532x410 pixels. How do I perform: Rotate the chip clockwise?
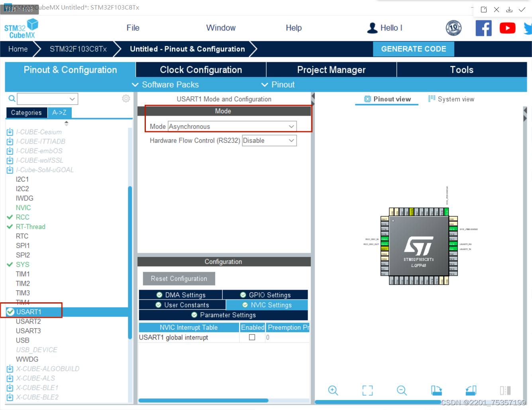coord(436,390)
